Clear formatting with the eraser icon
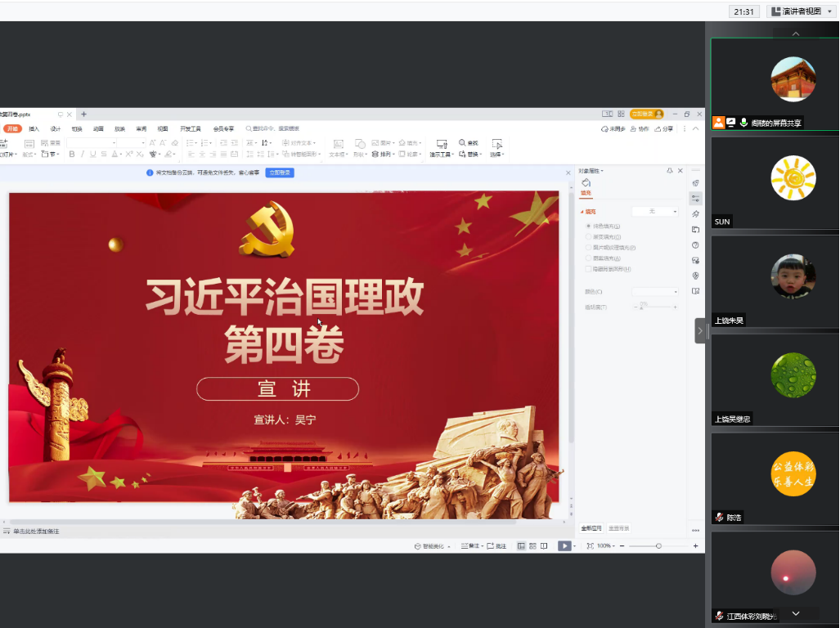The width and height of the screenshot is (840, 628). pyautogui.click(x=175, y=143)
